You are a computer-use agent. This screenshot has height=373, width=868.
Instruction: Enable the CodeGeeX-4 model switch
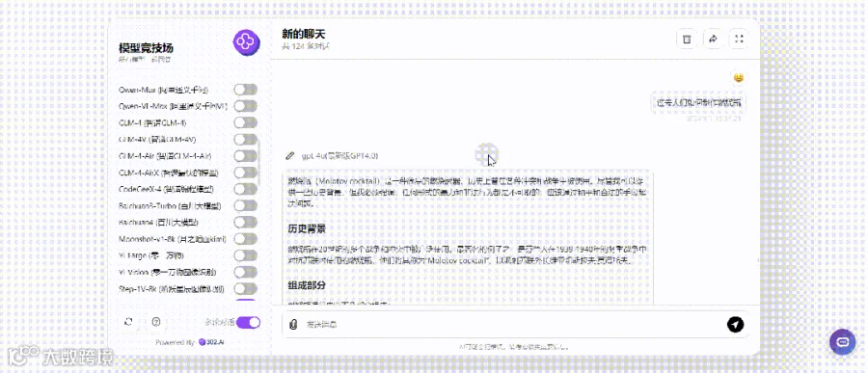coord(246,189)
